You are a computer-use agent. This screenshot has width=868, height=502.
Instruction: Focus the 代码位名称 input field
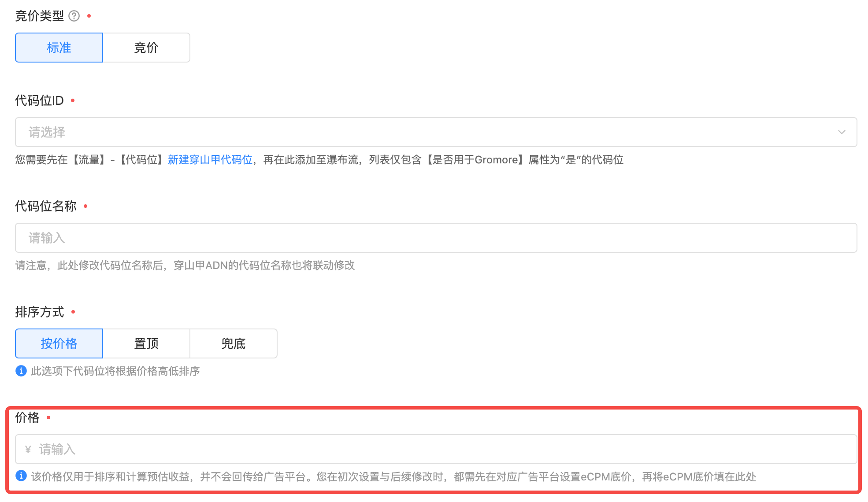(x=435, y=238)
